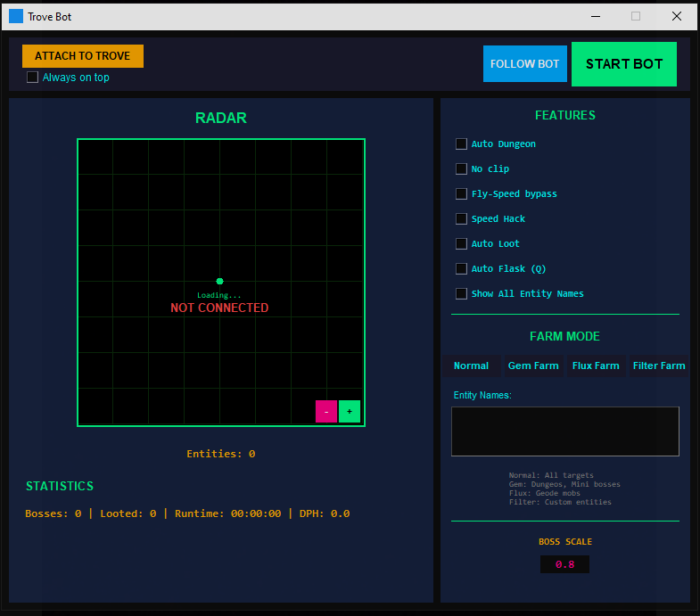Image resolution: width=700 pixels, height=616 pixels.
Task: Zoom in radar with green plus button
Action: [350, 411]
